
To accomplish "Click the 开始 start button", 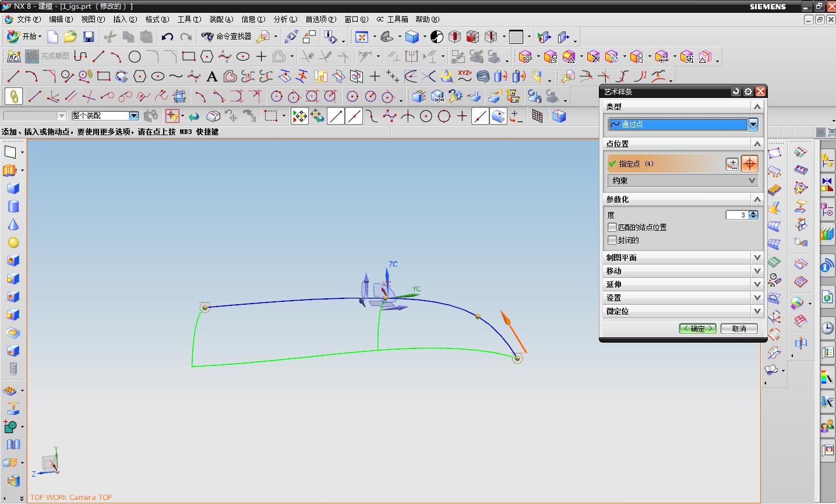I will click(x=23, y=36).
